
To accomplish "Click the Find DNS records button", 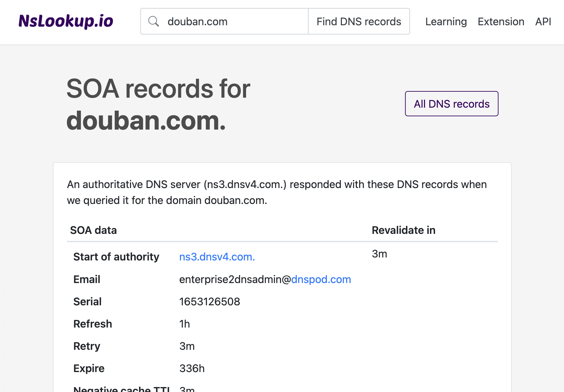I will point(359,21).
